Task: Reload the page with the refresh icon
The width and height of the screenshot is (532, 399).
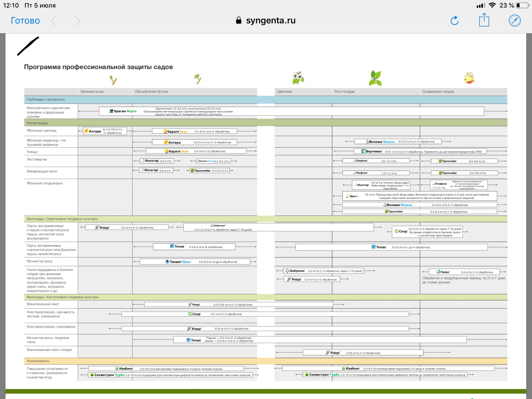Action: point(454,21)
